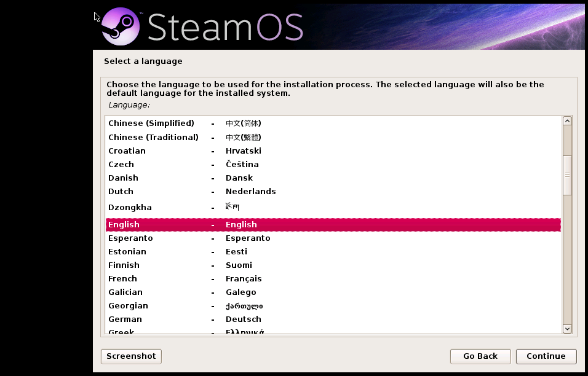Click the highlighted English entry
Screen dimensions: 588x376
point(185,224)
